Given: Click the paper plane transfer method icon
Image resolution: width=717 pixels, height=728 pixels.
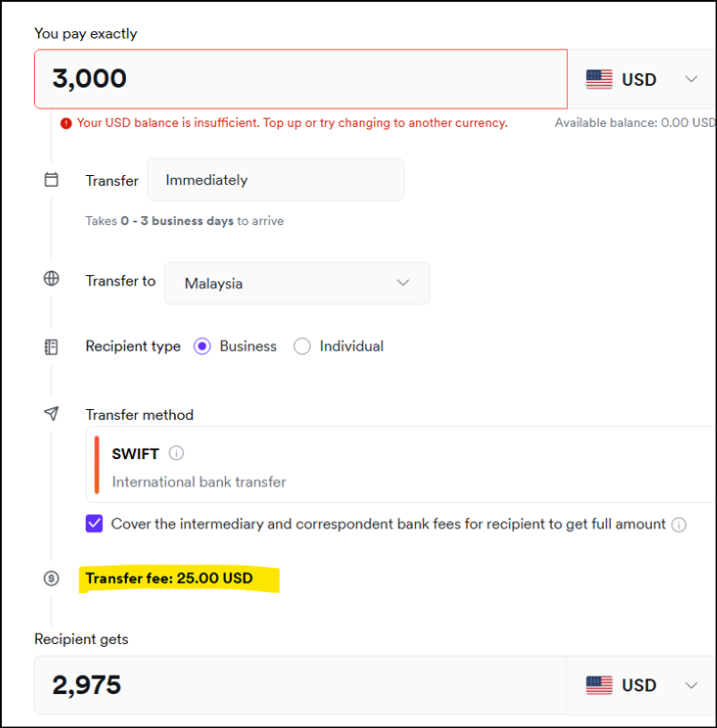Looking at the screenshot, I should (x=52, y=414).
